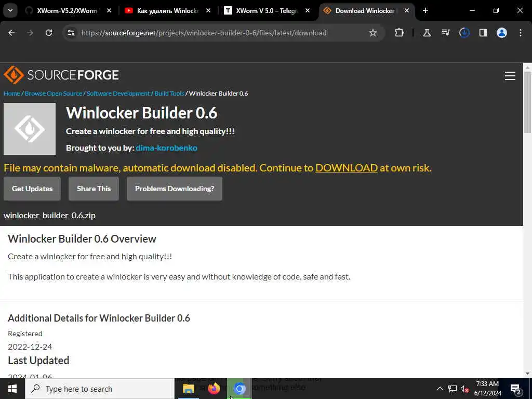Go back to the previous page

(11, 33)
